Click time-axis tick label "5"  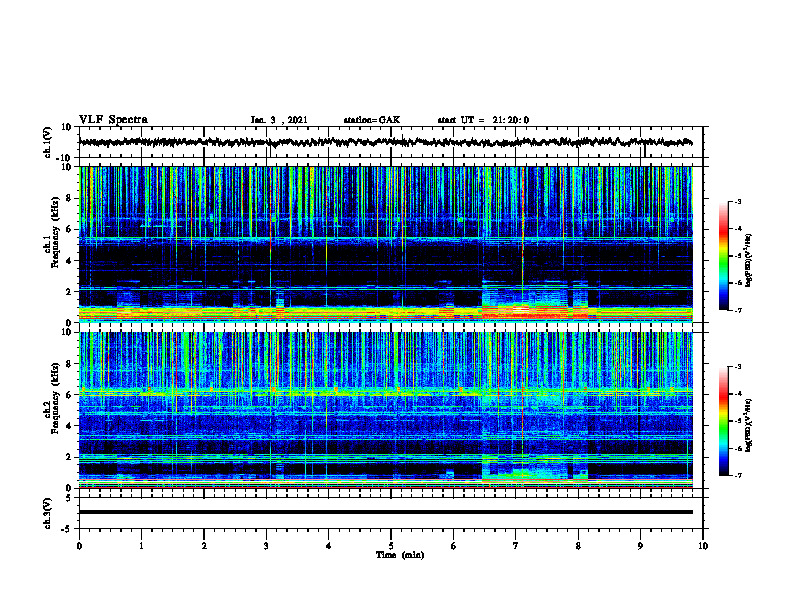(391, 546)
